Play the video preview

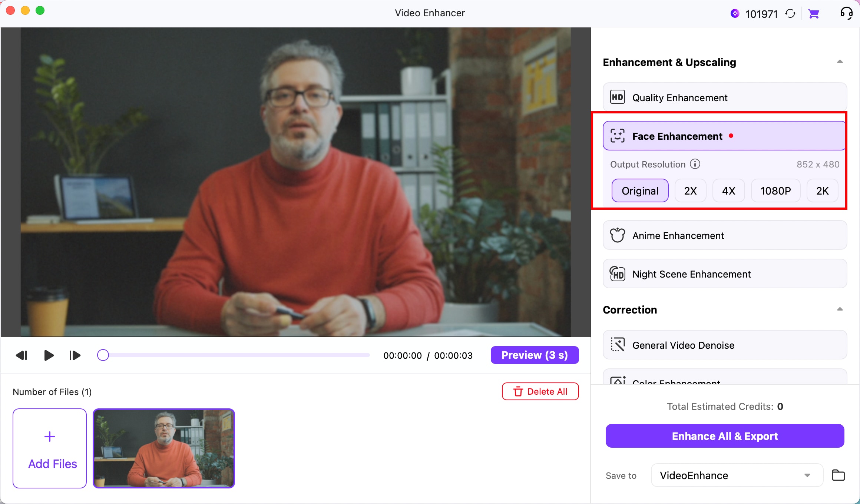[49, 355]
